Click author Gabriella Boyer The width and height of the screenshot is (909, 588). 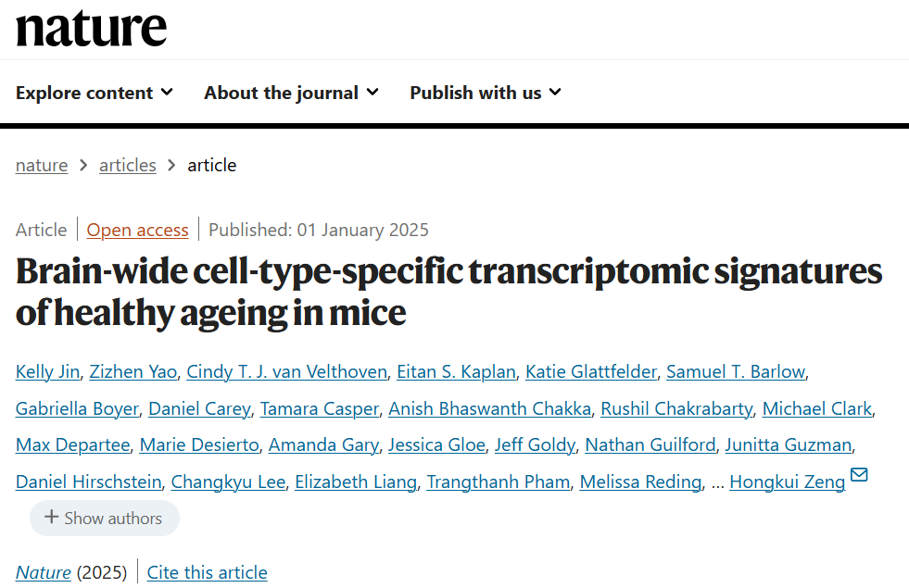pyautogui.click(x=77, y=408)
